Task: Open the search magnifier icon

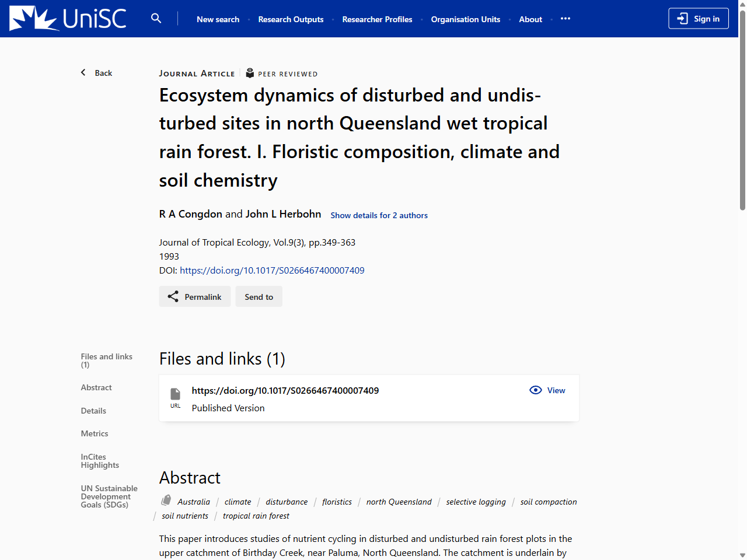Action: (156, 18)
